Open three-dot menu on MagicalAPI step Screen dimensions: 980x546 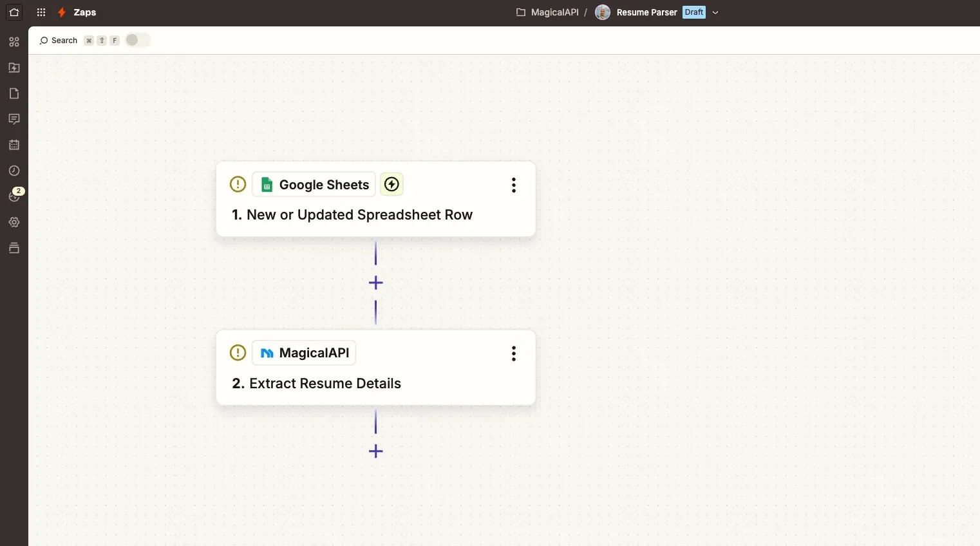point(514,353)
